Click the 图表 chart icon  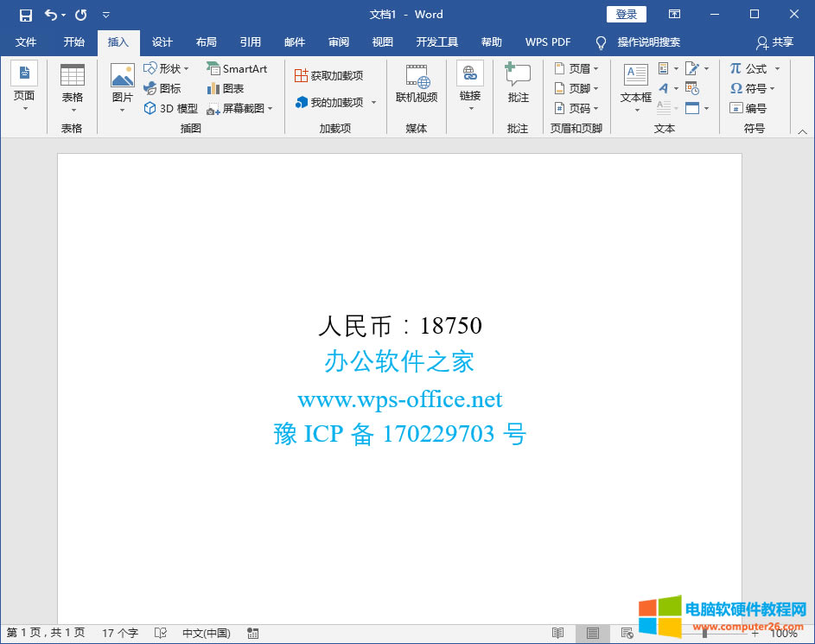point(225,88)
